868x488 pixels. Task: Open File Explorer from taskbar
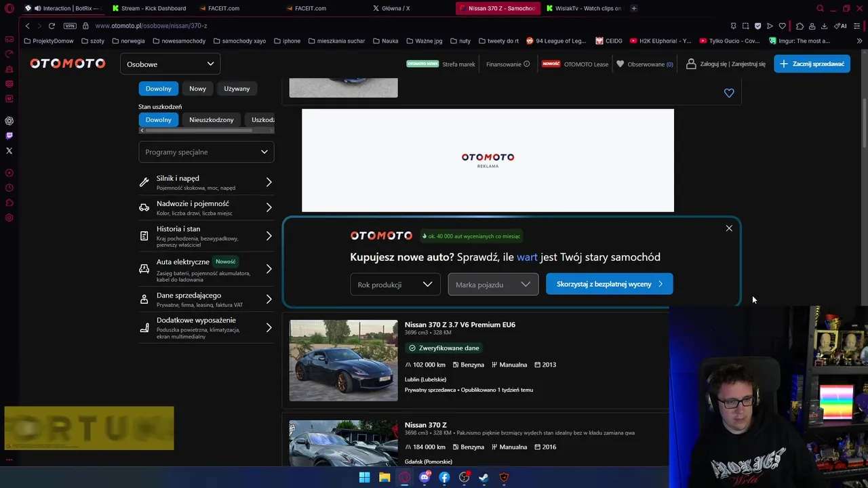tap(384, 477)
